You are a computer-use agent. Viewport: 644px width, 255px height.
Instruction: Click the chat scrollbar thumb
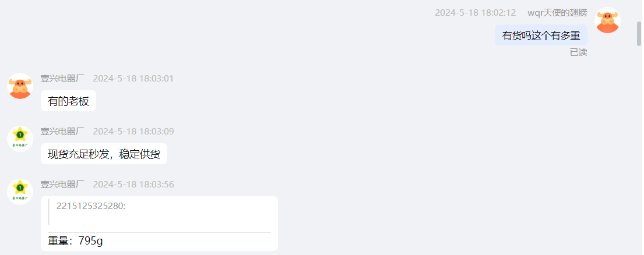pos(639,34)
